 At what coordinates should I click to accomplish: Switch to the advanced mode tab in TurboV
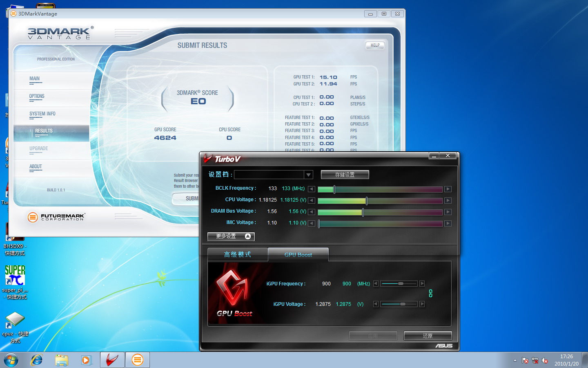click(237, 254)
